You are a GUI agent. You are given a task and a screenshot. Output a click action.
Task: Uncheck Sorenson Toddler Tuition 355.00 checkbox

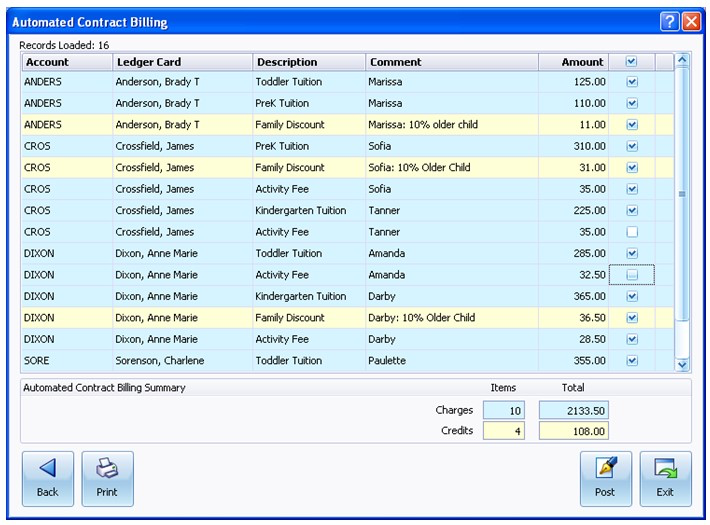(632, 361)
